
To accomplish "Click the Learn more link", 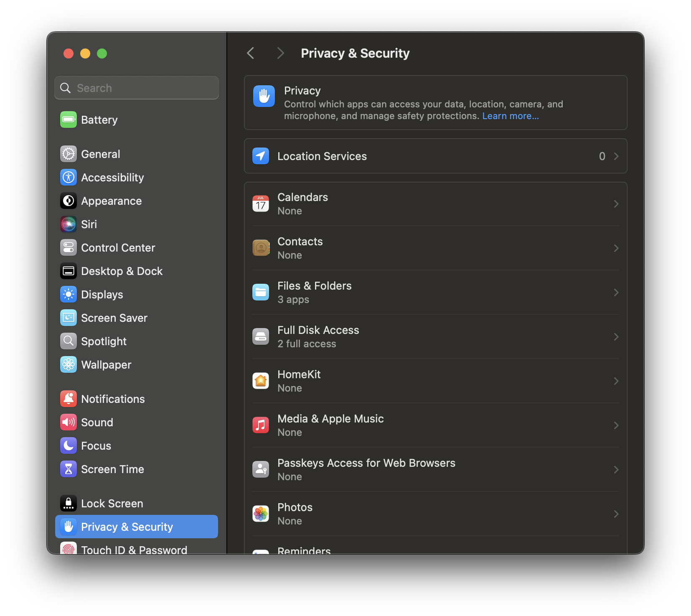I will click(510, 116).
